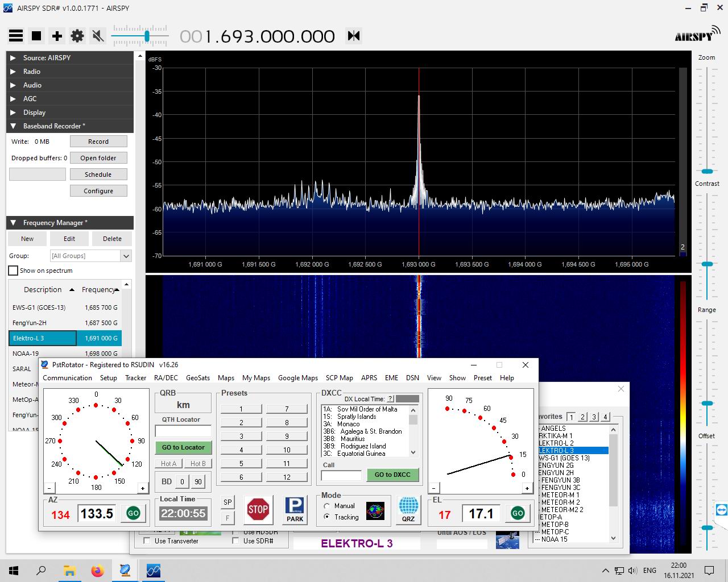Expand the AGC panel

70,99
